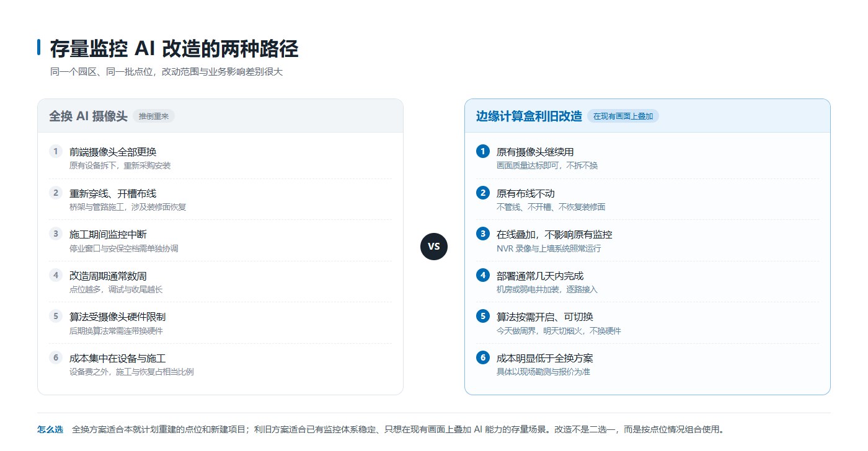This screenshot has height=451, width=868.
Task: Click text 部署通常几天内完成
Action: [x=540, y=276]
